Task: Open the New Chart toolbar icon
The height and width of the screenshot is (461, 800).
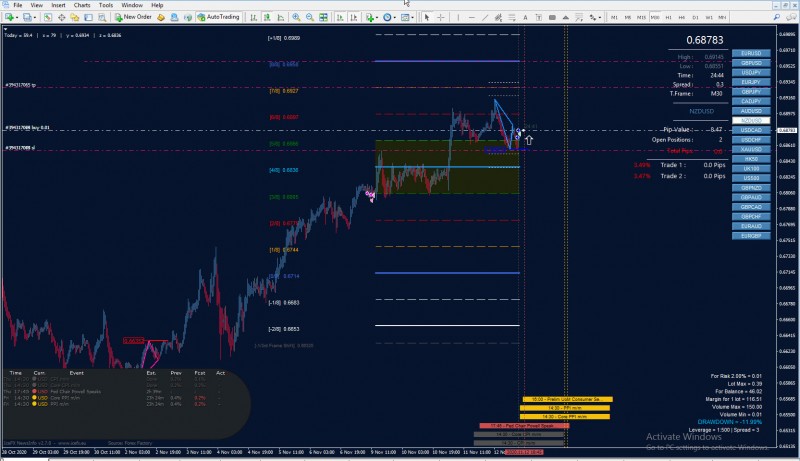Action: tap(10, 17)
